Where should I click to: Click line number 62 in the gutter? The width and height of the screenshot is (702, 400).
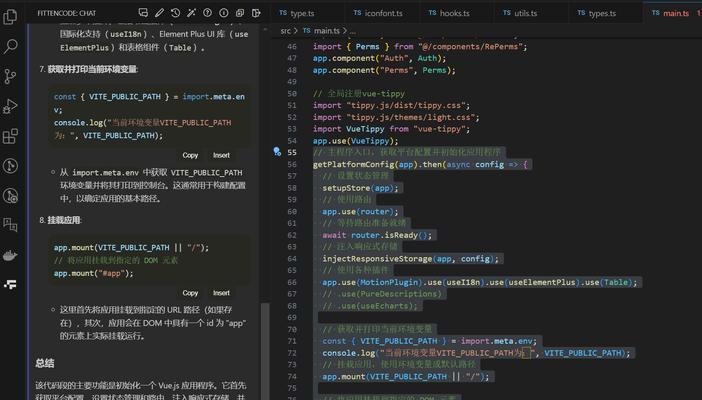pyautogui.click(x=292, y=235)
